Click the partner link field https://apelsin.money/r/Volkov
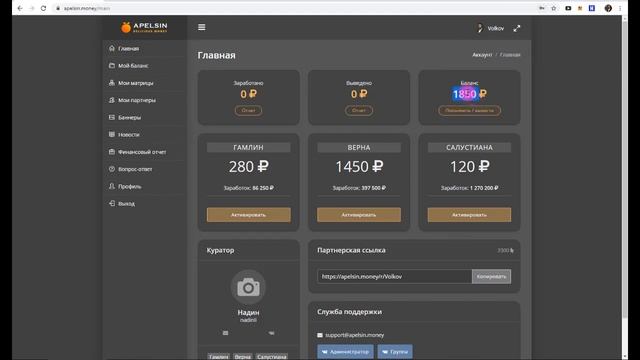640x360 pixels. 394,276
